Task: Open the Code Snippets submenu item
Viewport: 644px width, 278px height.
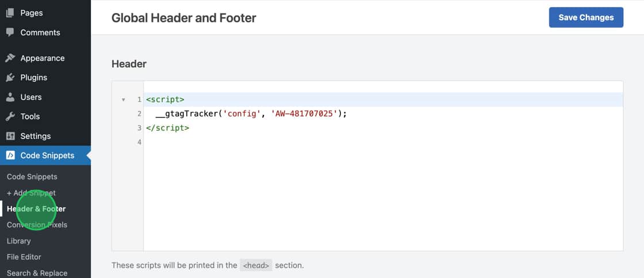Action: pyautogui.click(x=32, y=177)
